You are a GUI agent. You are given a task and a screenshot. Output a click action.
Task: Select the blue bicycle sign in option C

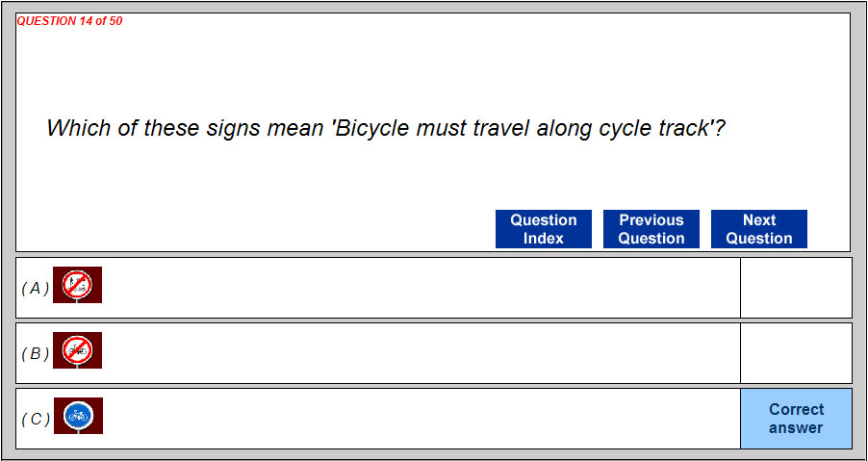78,416
